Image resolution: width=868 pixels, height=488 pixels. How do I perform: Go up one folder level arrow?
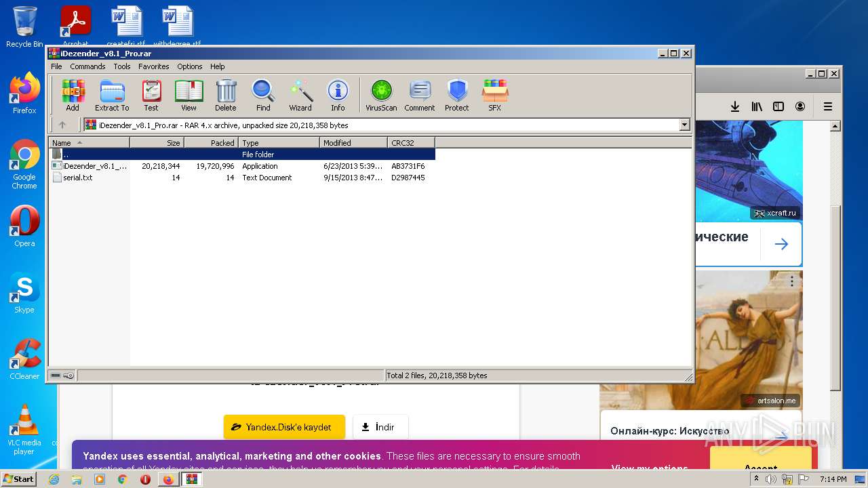point(62,125)
